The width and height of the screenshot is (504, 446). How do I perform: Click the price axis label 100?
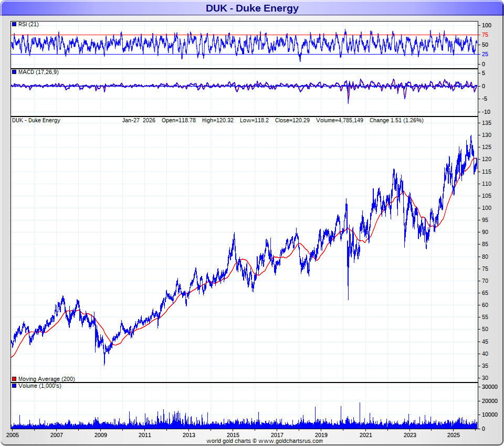pos(487,208)
